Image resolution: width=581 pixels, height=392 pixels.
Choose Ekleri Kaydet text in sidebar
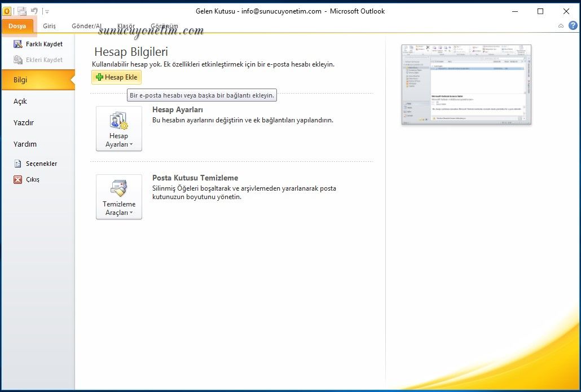click(x=44, y=60)
